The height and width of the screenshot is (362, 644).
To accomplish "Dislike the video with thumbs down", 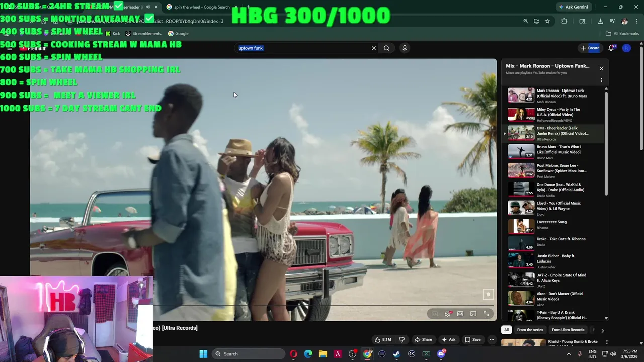I will pyautogui.click(x=401, y=339).
